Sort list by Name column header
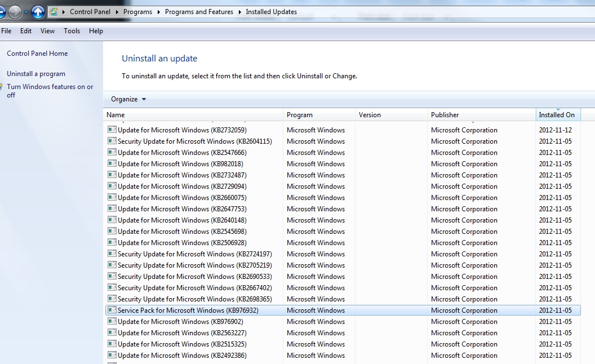595x364 pixels. (x=116, y=115)
